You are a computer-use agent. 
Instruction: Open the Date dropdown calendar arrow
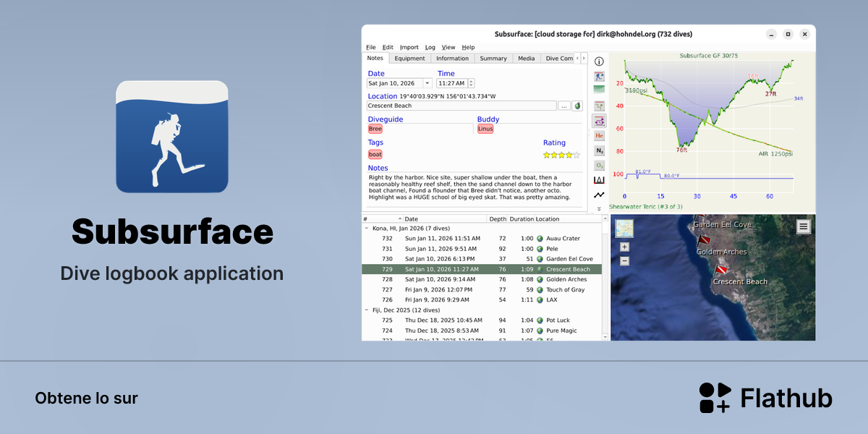(427, 83)
